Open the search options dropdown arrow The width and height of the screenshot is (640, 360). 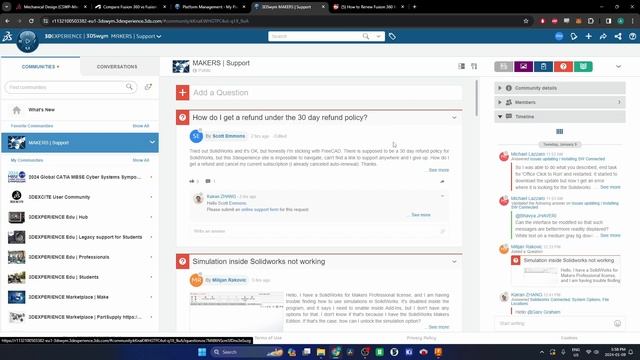click(378, 36)
